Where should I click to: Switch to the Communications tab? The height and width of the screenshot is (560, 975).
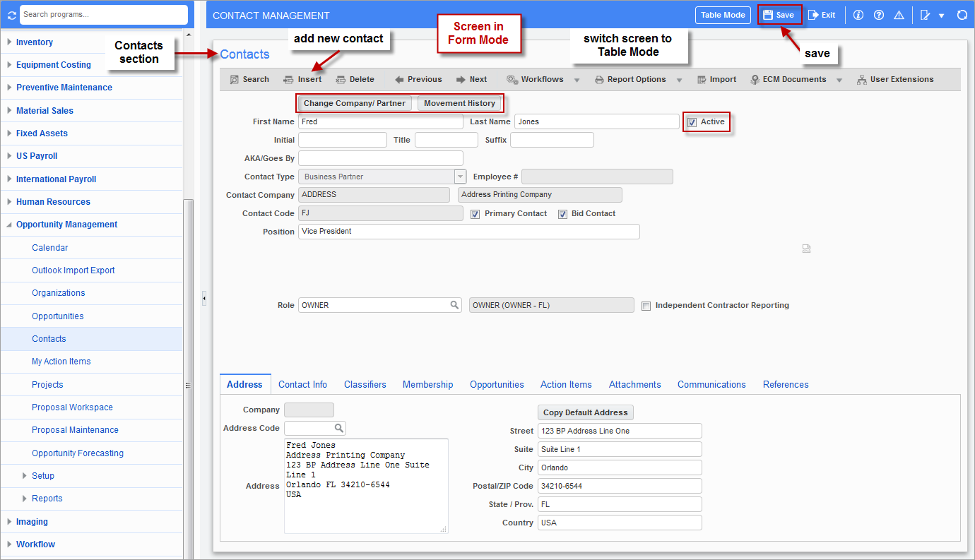click(x=711, y=385)
